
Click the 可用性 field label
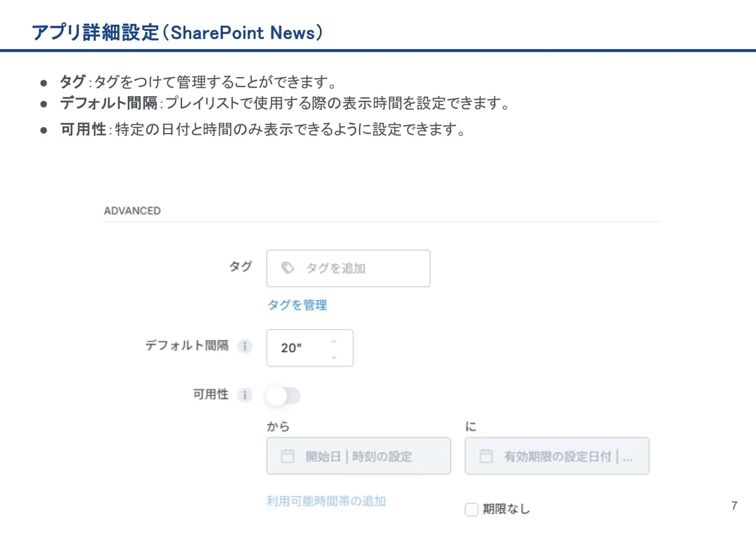[x=210, y=395]
